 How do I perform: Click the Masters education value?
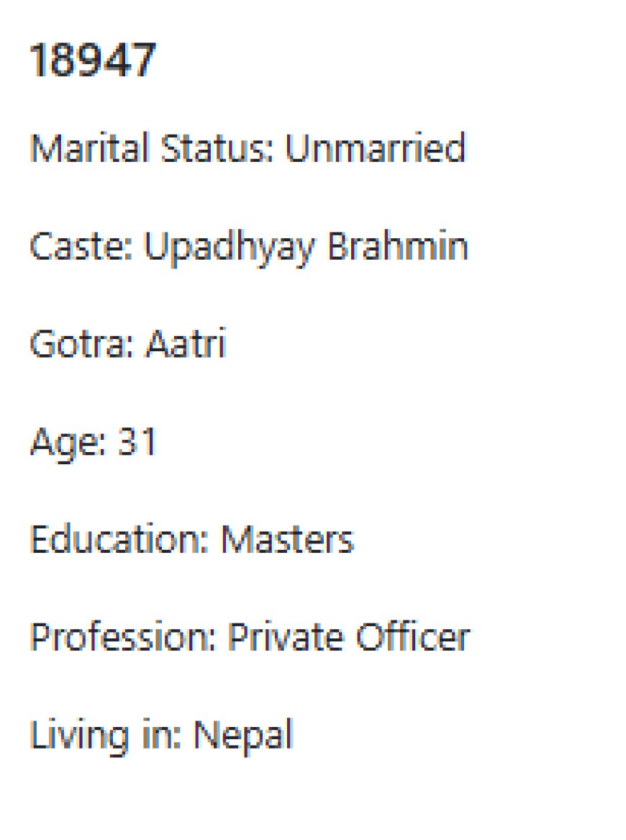(288, 539)
